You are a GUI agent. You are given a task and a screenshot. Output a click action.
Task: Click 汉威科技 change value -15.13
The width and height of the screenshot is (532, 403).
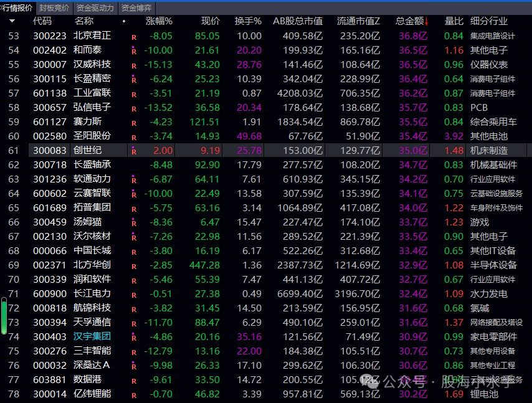click(x=158, y=64)
